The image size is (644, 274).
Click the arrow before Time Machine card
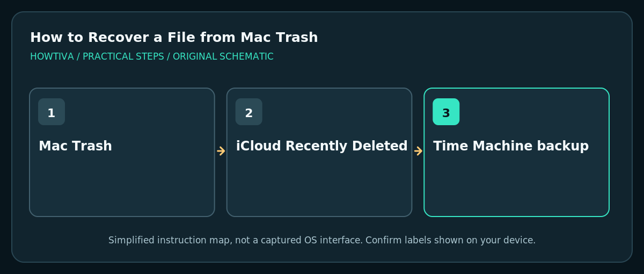[418, 151]
